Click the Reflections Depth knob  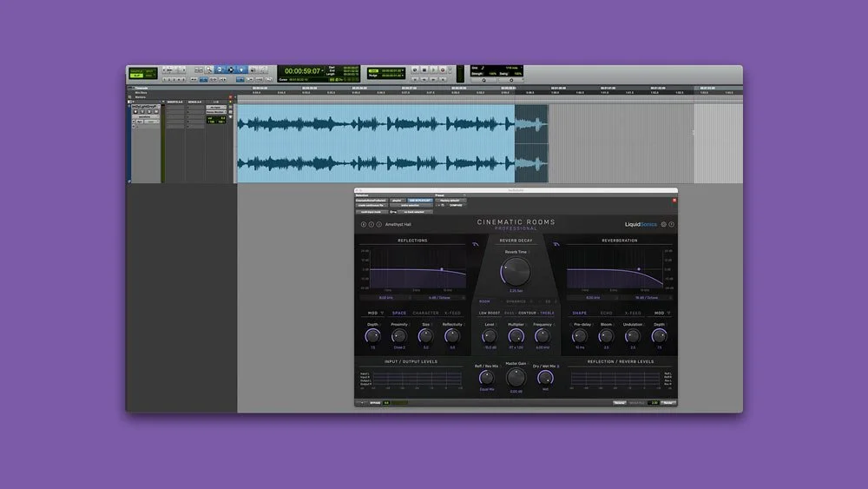click(x=372, y=335)
